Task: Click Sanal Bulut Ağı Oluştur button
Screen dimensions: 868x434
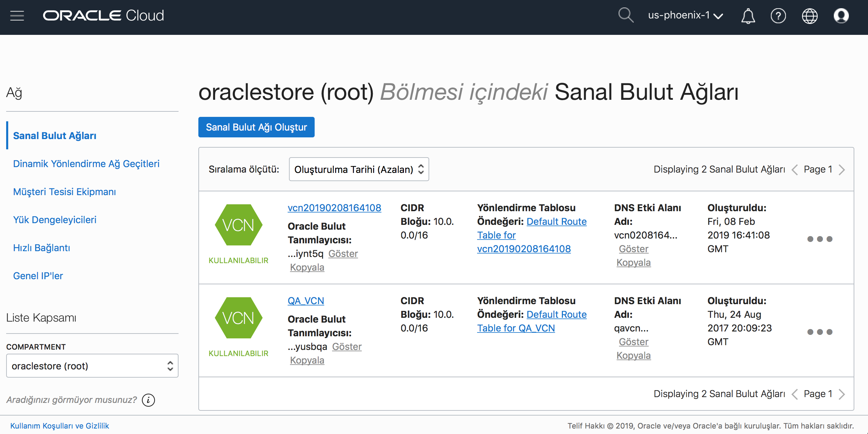Action: coord(256,127)
